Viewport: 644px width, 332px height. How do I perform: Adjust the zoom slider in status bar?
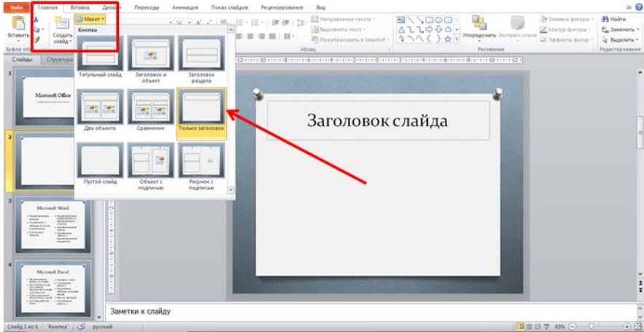(591, 327)
